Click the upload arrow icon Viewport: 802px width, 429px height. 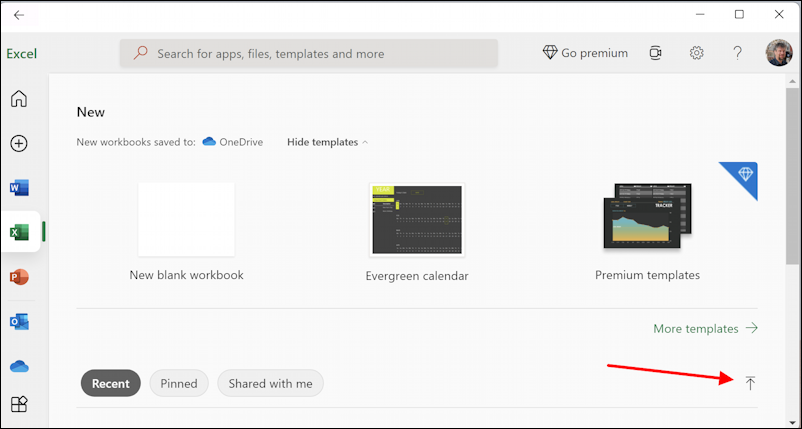[x=750, y=383]
